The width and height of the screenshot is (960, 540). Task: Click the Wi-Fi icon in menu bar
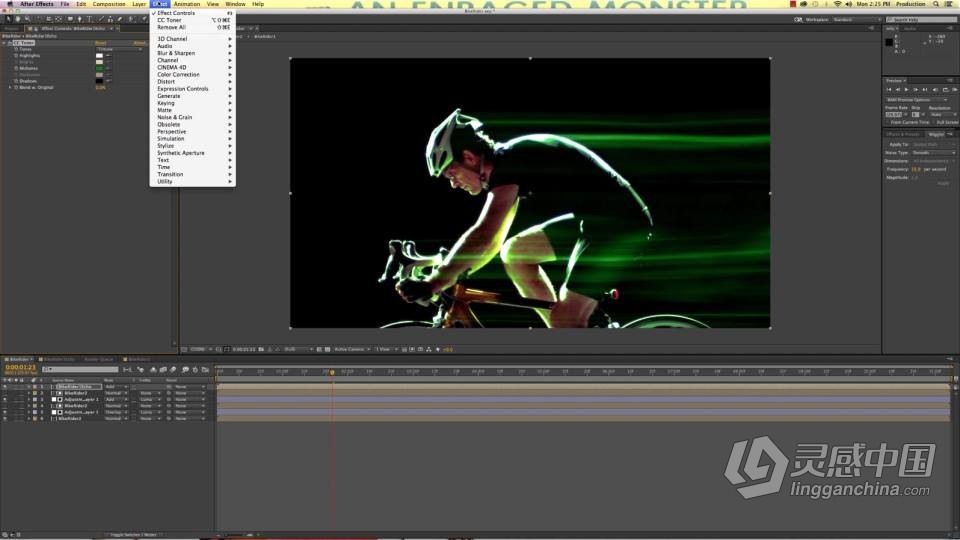838,4
